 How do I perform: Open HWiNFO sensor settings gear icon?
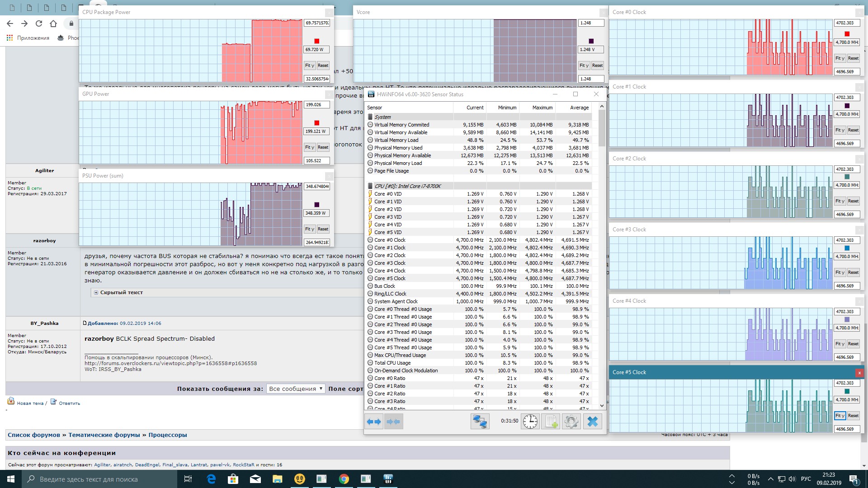pos(571,422)
